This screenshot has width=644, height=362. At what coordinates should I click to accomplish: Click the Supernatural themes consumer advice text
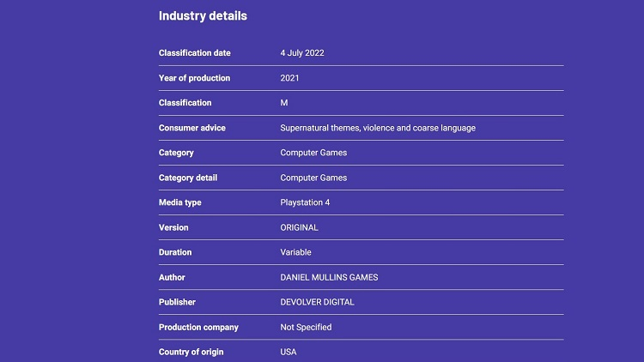click(378, 128)
